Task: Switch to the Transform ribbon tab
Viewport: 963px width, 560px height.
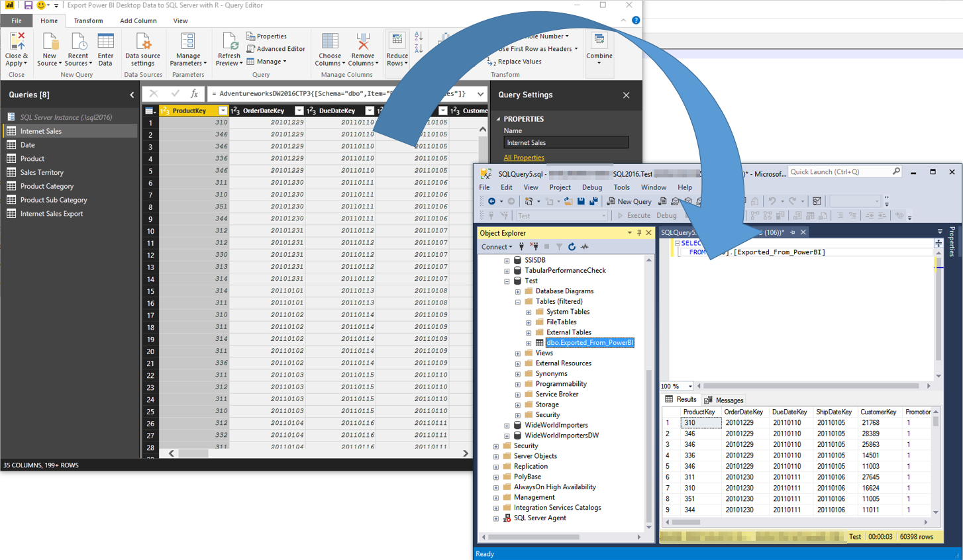Action: (88, 21)
